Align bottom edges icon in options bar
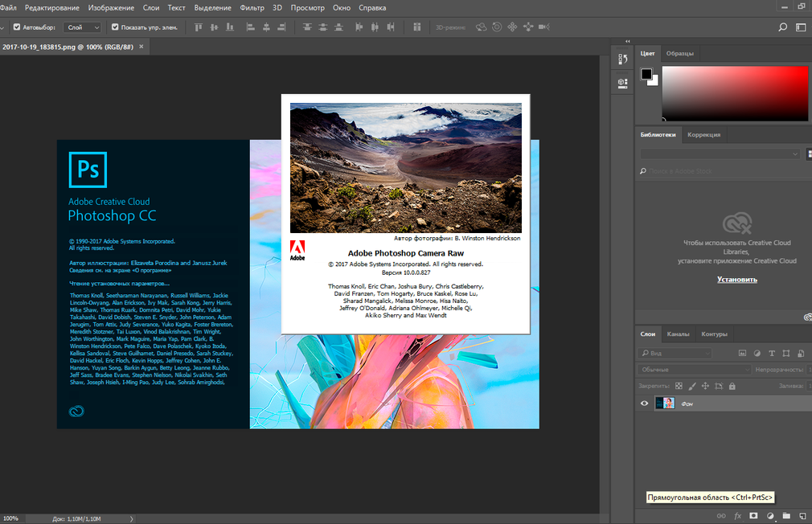 point(229,27)
